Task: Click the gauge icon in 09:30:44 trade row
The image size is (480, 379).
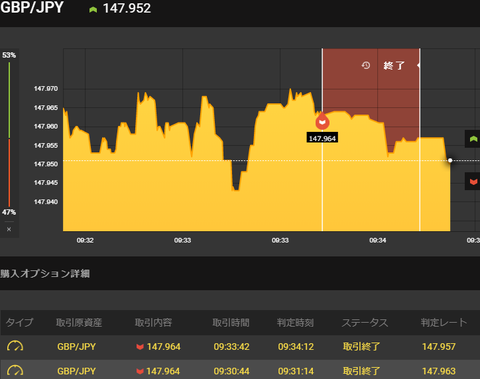Action: pyautogui.click(x=15, y=371)
